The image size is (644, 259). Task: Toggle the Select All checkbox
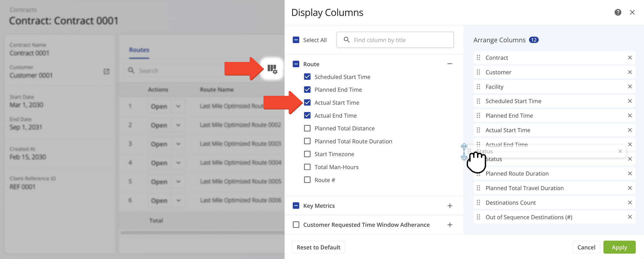tap(296, 40)
